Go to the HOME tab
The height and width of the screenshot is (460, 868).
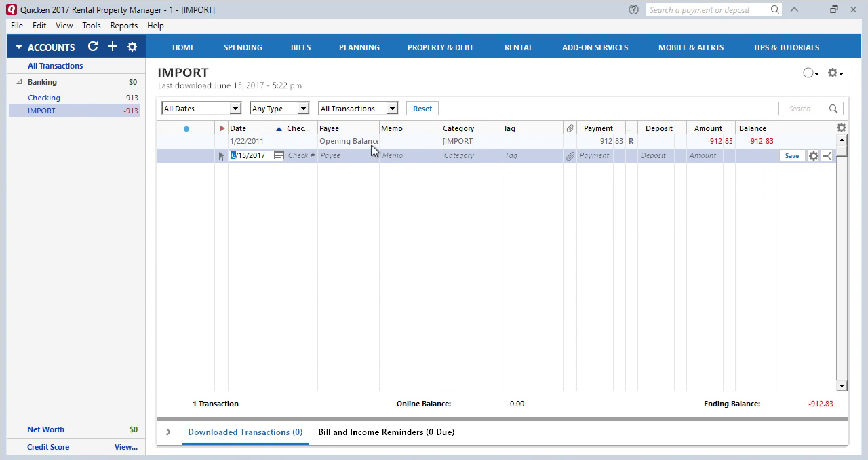click(183, 47)
